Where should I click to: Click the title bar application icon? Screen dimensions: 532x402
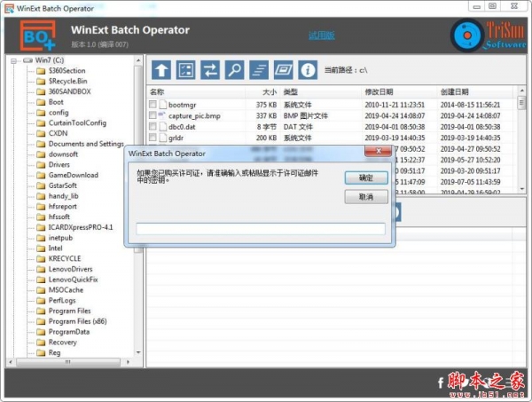9,9
